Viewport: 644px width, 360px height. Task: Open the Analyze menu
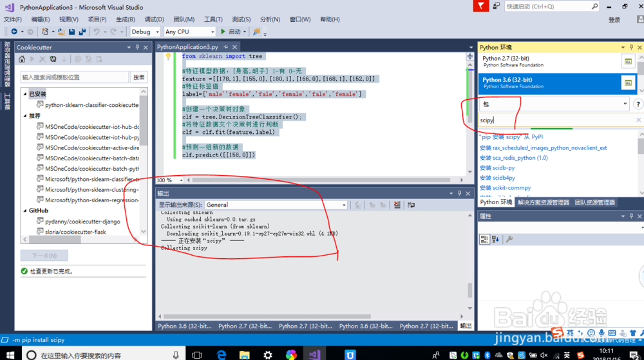pos(270,19)
